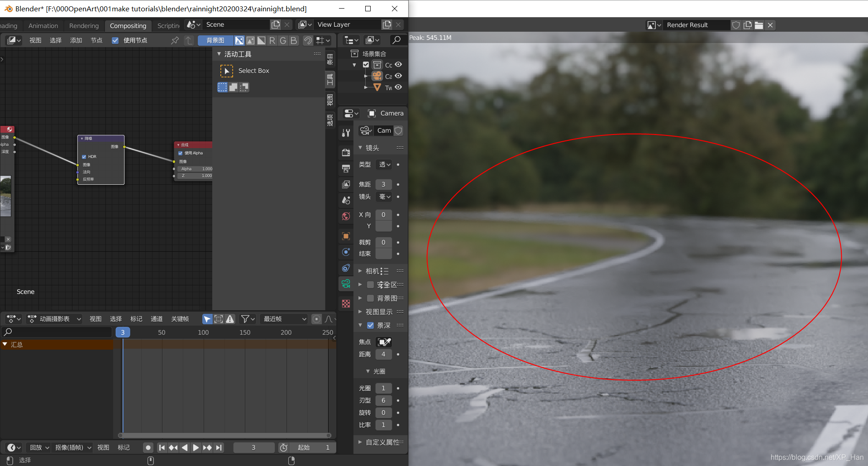Open the Object Constraints properties icon

(x=346, y=268)
